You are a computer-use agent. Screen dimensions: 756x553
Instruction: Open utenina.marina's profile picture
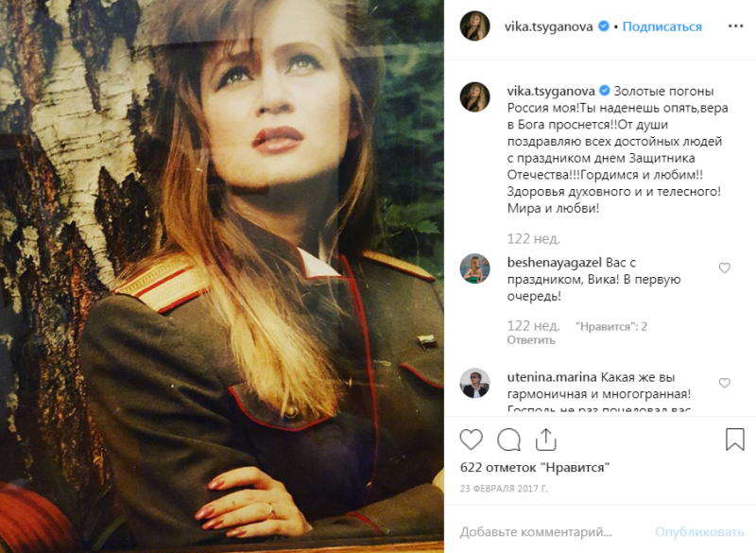click(x=475, y=384)
